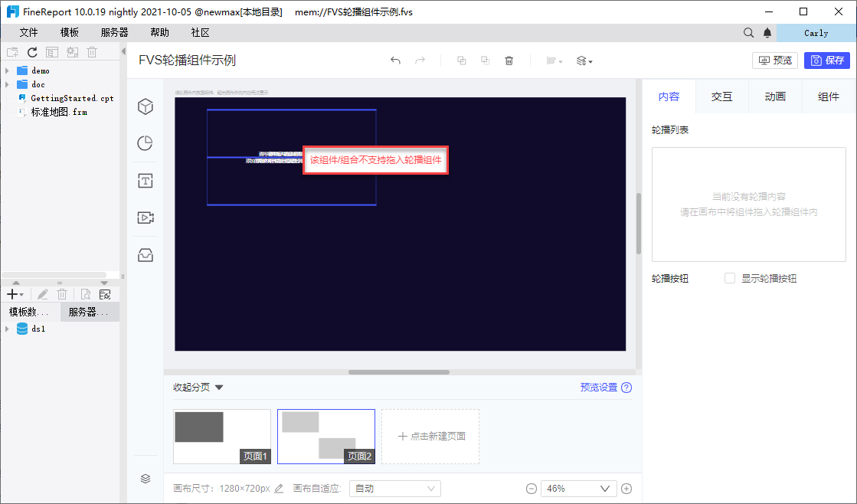Switch to the 组件 tab
Image resolution: width=857 pixels, height=504 pixels.
coord(829,97)
